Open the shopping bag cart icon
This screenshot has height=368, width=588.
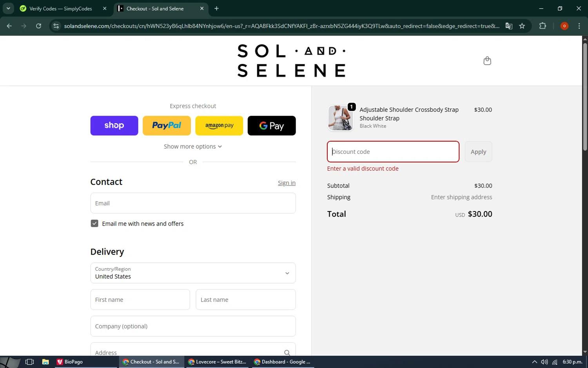click(x=487, y=61)
